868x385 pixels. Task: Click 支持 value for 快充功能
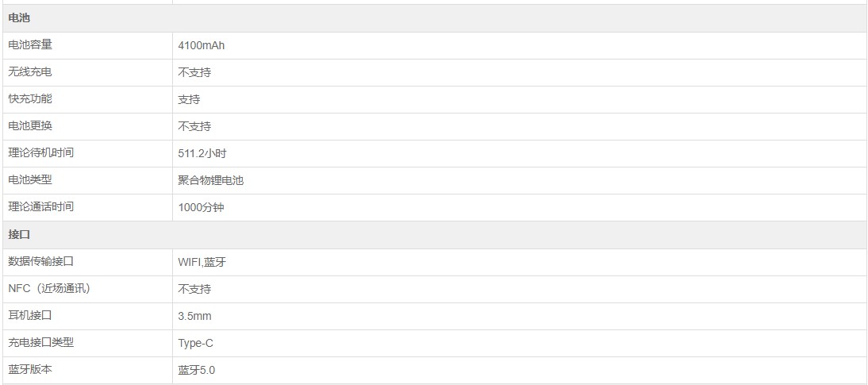[x=190, y=99]
